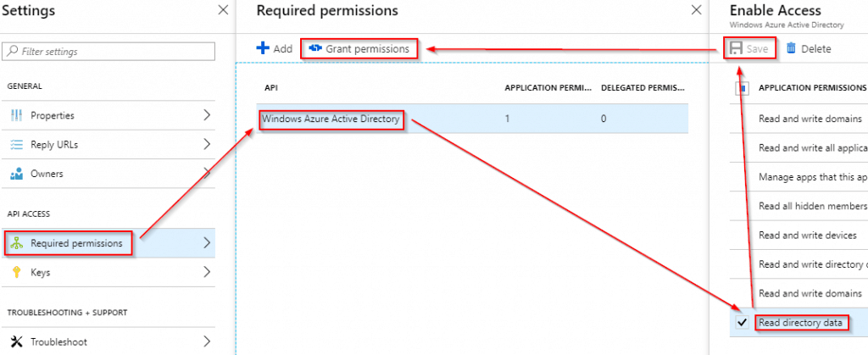The height and width of the screenshot is (355, 868).
Task: Click the Keys yellow key icon
Action: tap(17, 272)
